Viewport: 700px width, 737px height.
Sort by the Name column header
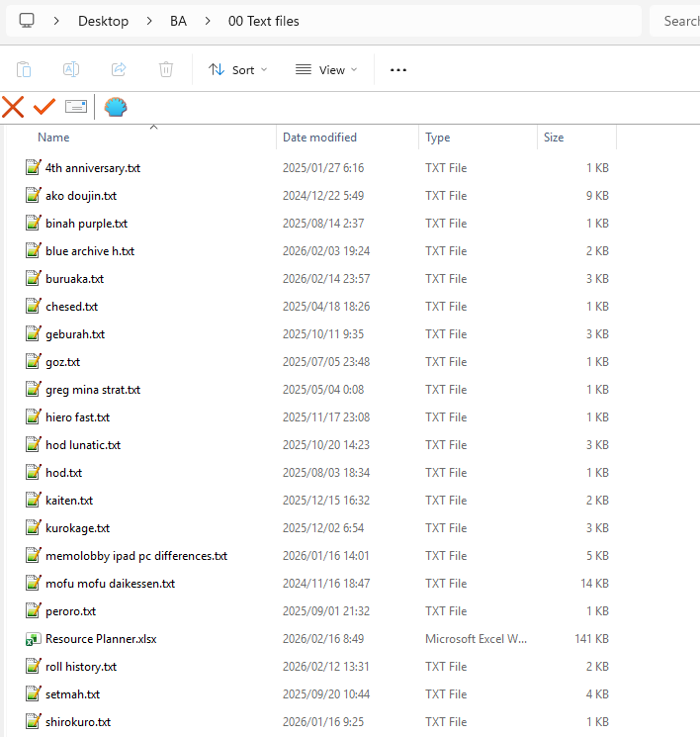point(53,138)
